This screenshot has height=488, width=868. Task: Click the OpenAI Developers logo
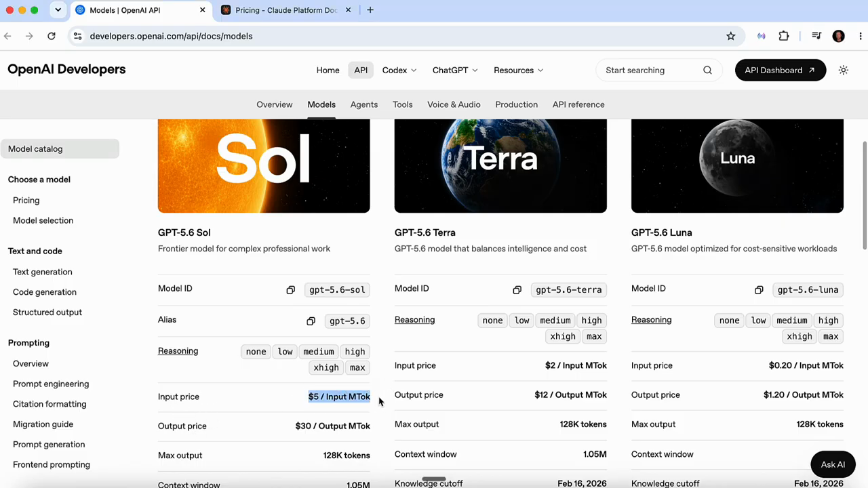point(66,69)
